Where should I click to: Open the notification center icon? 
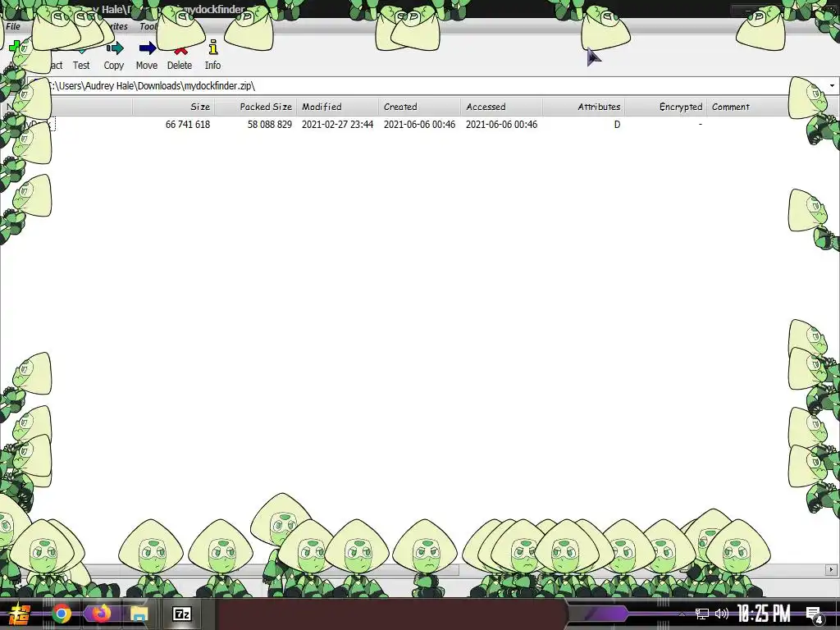(815, 614)
